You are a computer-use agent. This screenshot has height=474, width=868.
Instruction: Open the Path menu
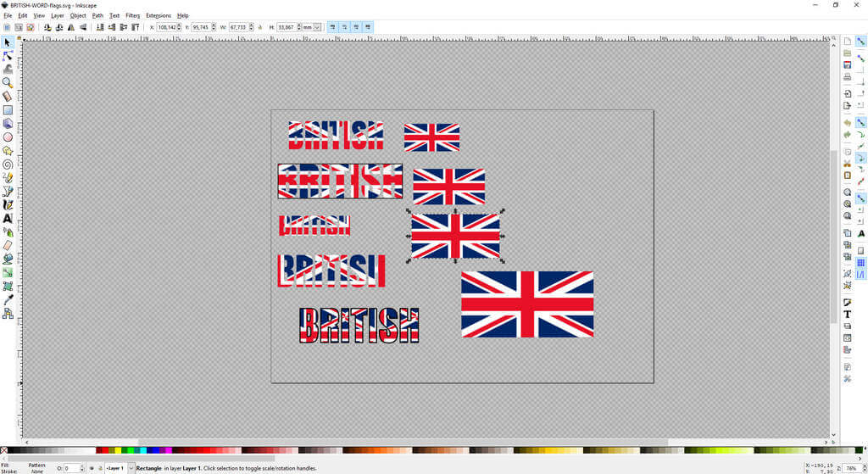(x=97, y=15)
